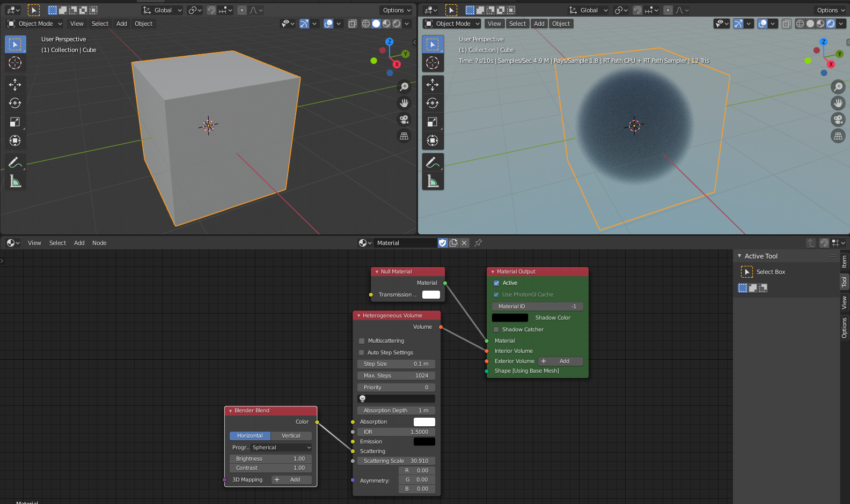The width and height of the screenshot is (850, 504).
Task: Open the Progression type Spherical dropdown
Action: [x=281, y=448]
